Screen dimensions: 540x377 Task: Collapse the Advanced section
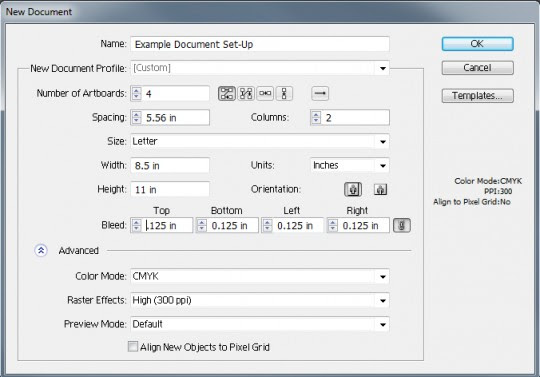pyautogui.click(x=41, y=251)
